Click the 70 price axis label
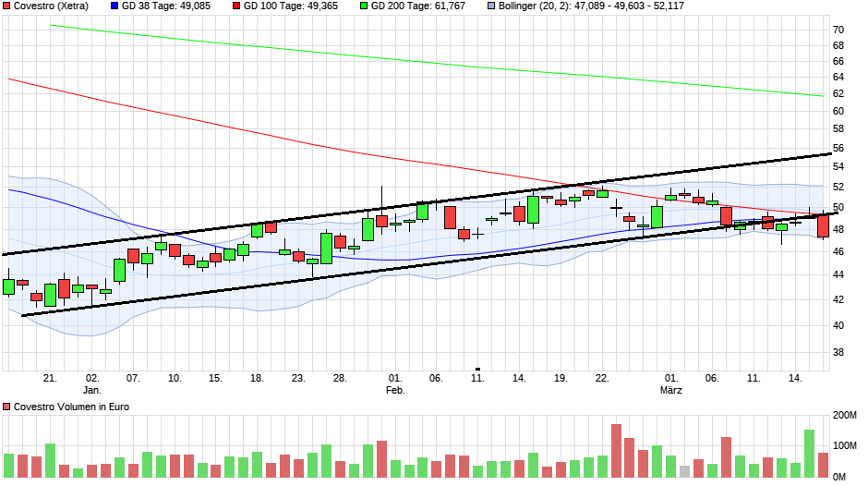The width and height of the screenshot is (868, 486). pyautogui.click(x=838, y=30)
